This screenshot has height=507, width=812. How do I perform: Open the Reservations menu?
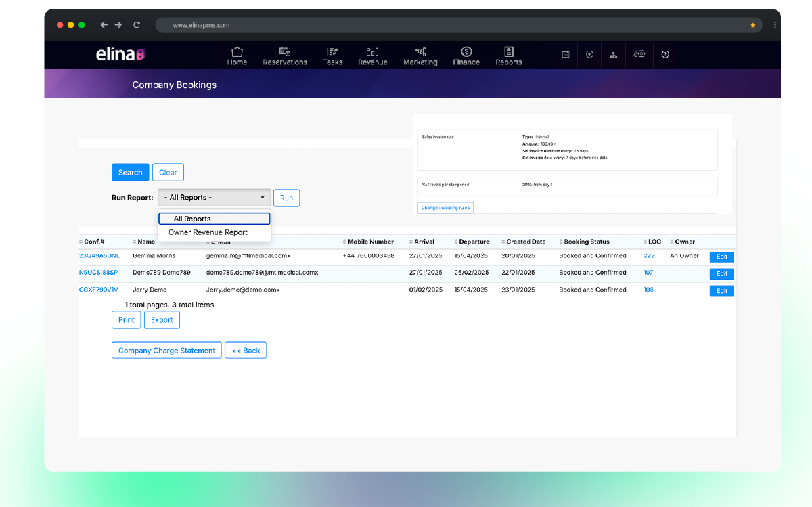click(x=285, y=56)
